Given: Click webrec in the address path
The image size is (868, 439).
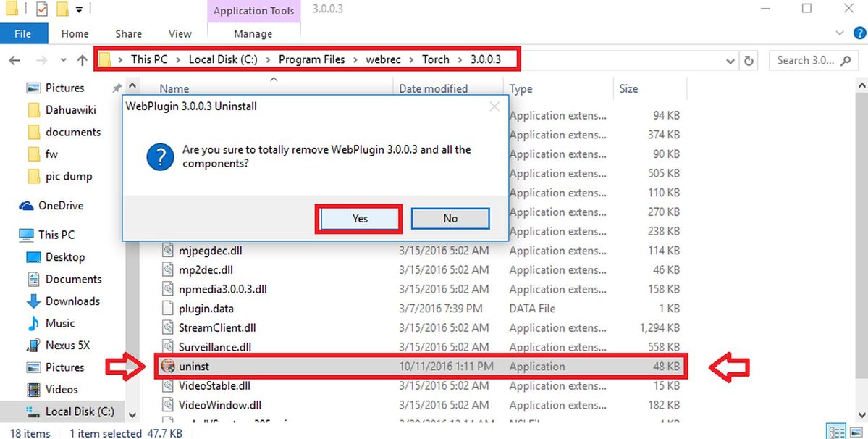Looking at the screenshot, I should click(383, 59).
